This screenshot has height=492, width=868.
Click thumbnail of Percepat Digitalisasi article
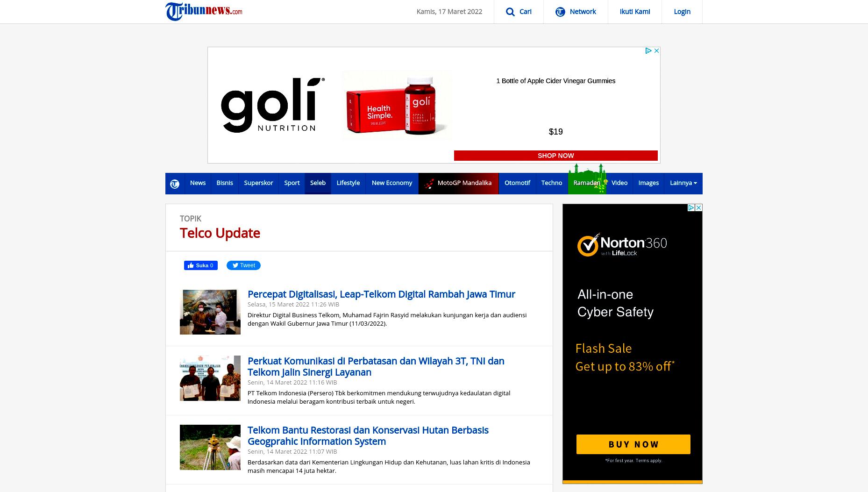210,312
